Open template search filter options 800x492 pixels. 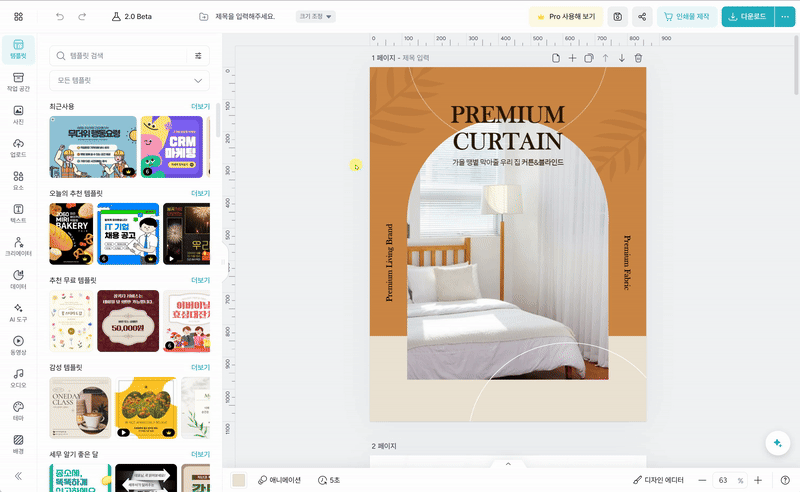(198, 56)
